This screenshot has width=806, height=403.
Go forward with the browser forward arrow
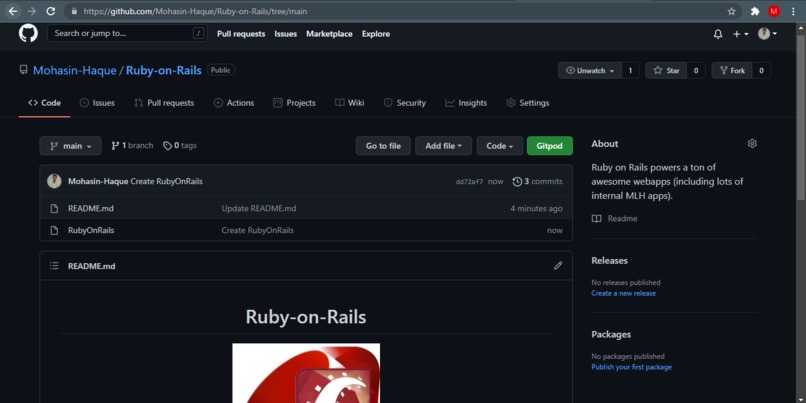[x=31, y=11]
